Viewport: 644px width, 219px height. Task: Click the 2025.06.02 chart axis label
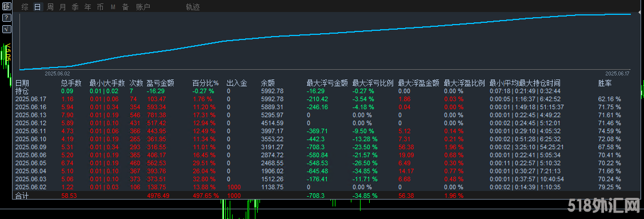[x=57, y=74]
